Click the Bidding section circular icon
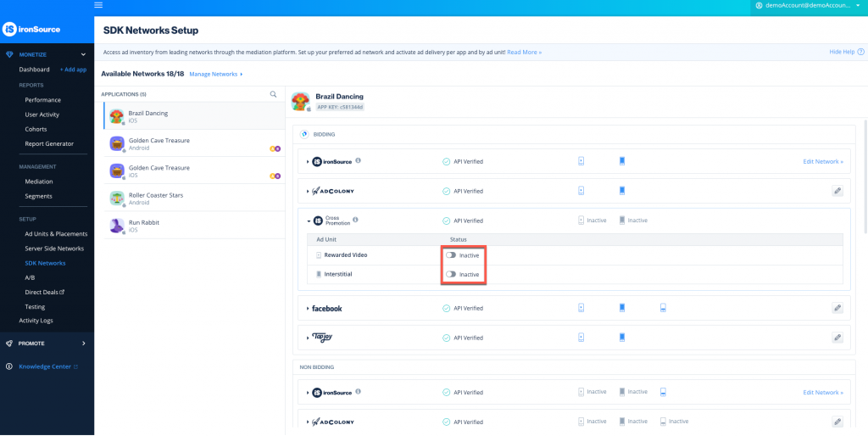 [x=304, y=134]
